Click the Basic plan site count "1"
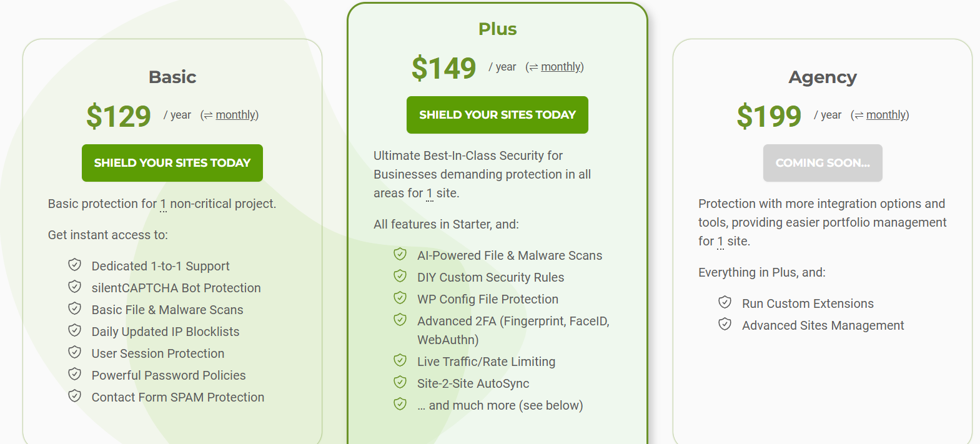The image size is (980, 444). click(x=163, y=204)
